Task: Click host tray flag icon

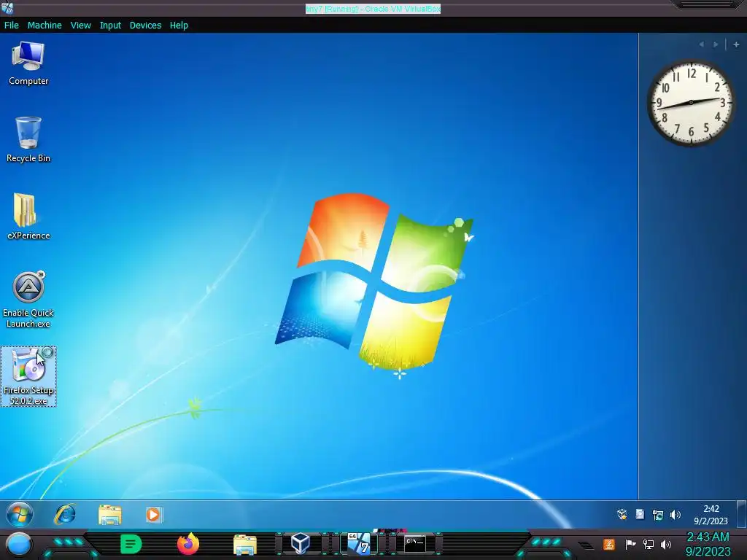Action: [630, 544]
